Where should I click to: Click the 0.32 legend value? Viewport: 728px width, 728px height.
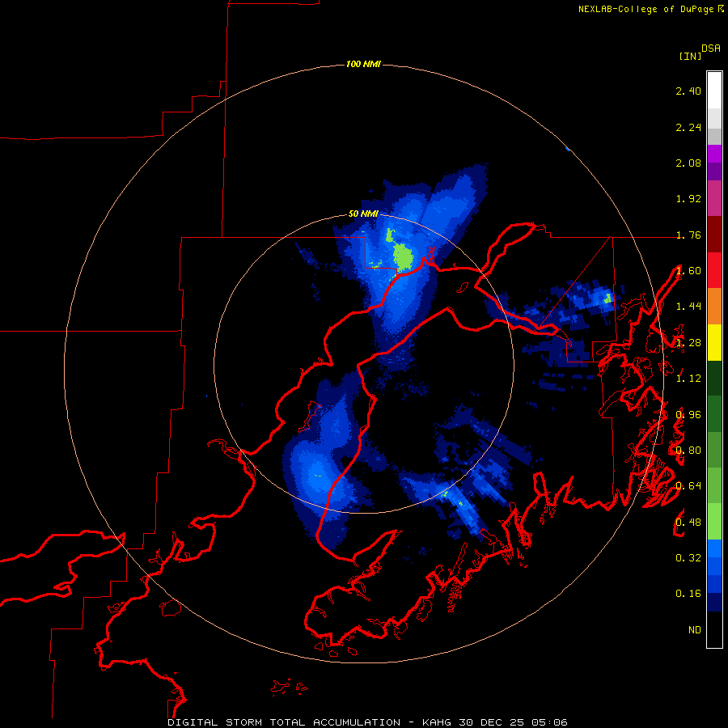pyautogui.click(x=688, y=557)
